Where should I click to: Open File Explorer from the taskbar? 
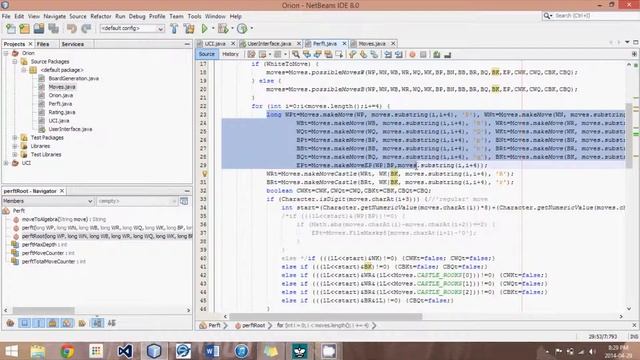(x=38, y=351)
